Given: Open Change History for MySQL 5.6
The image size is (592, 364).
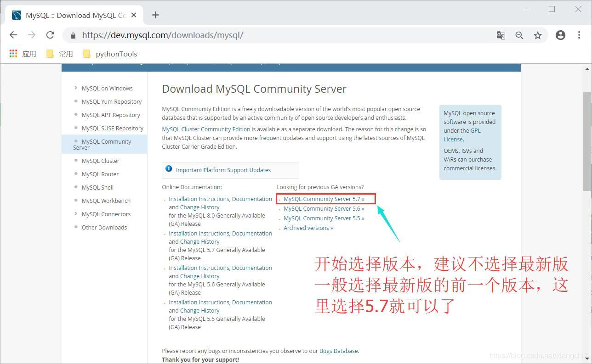Looking at the screenshot, I should pyautogui.click(x=199, y=276).
